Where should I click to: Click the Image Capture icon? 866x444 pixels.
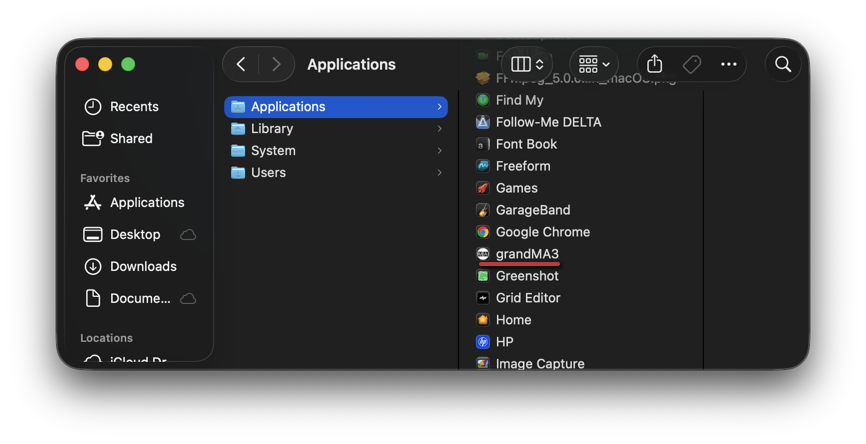tap(483, 364)
